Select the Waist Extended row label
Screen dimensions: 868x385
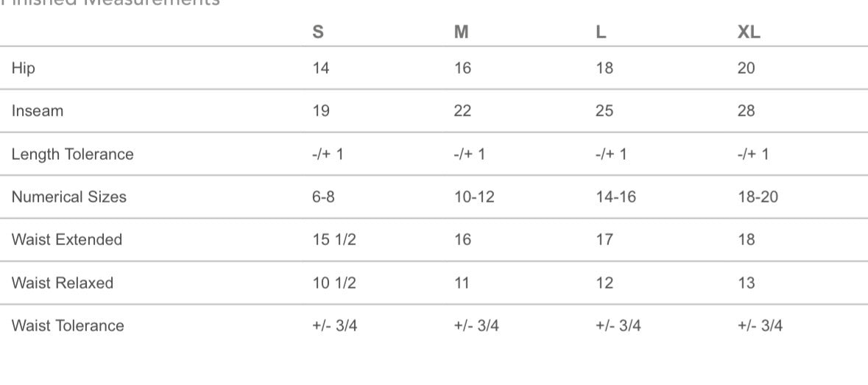66,239
